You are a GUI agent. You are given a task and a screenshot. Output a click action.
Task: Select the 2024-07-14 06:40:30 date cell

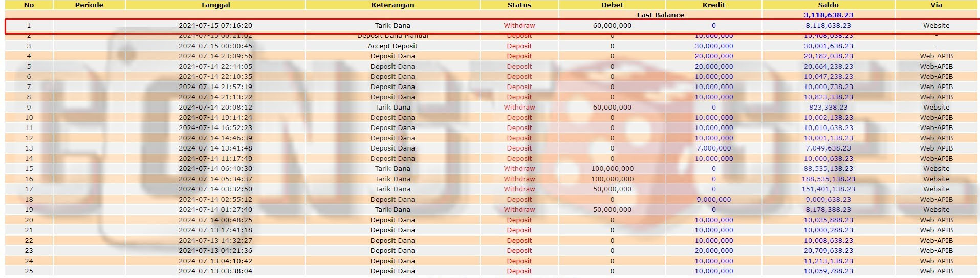pos(215,169)
